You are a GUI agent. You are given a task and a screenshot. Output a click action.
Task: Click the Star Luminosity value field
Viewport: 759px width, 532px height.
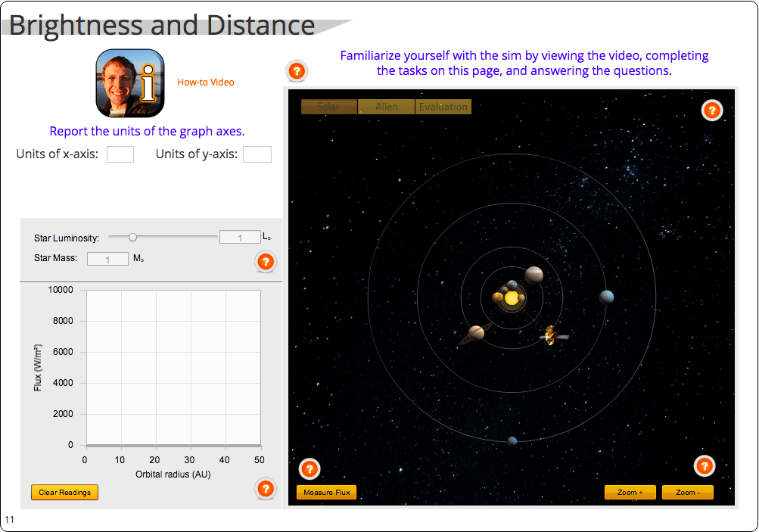[240, 237]
